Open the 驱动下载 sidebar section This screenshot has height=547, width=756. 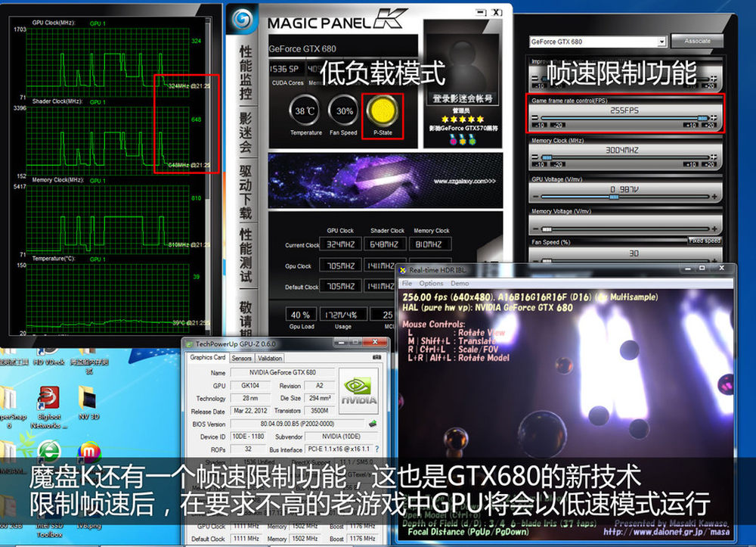coord(246,192)
